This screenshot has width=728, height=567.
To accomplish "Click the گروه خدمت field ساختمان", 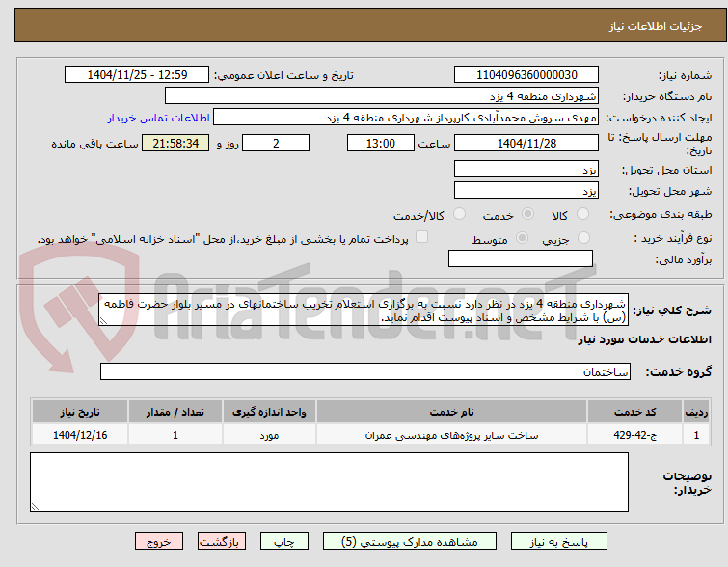I will 365,371.
